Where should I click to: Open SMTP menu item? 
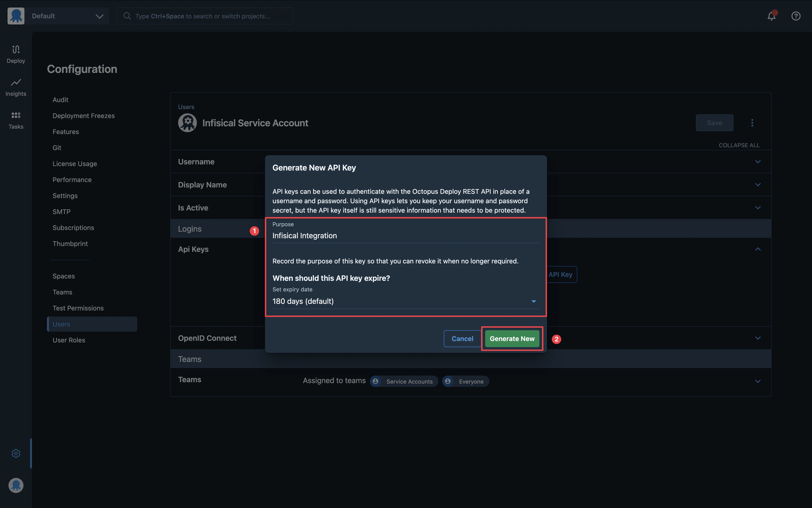click(61, 212)
